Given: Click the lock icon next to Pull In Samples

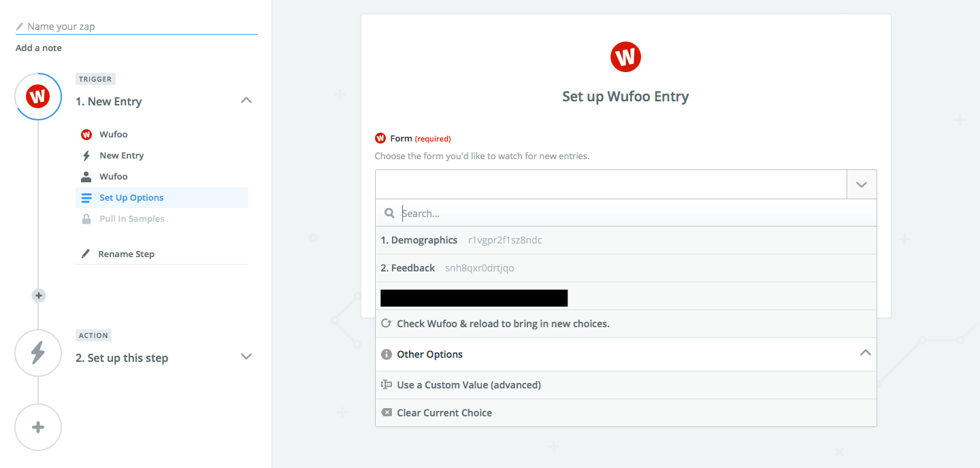Looking at the screenshot, I should (x=86, y=219).
